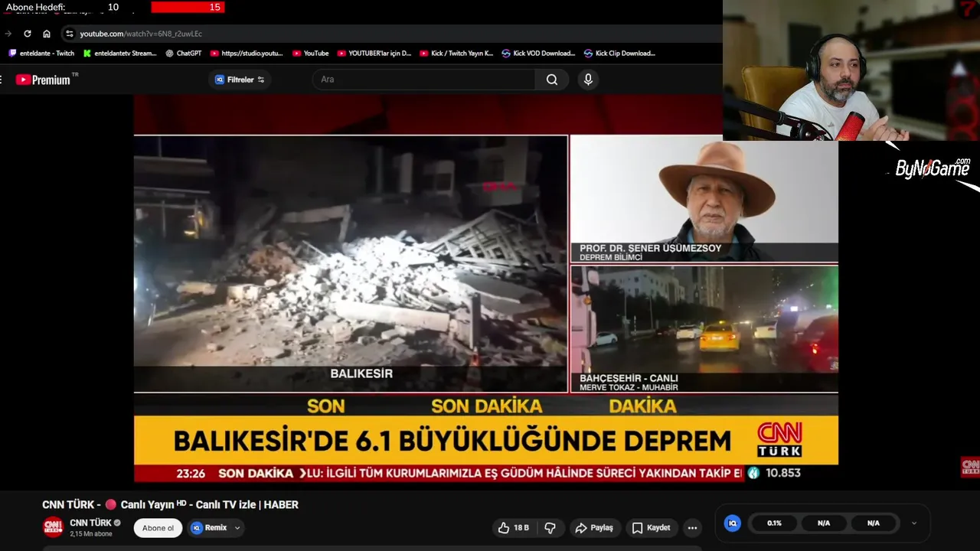
Task: Save the video with Kaydet
Action: click(x=652, y=528)
